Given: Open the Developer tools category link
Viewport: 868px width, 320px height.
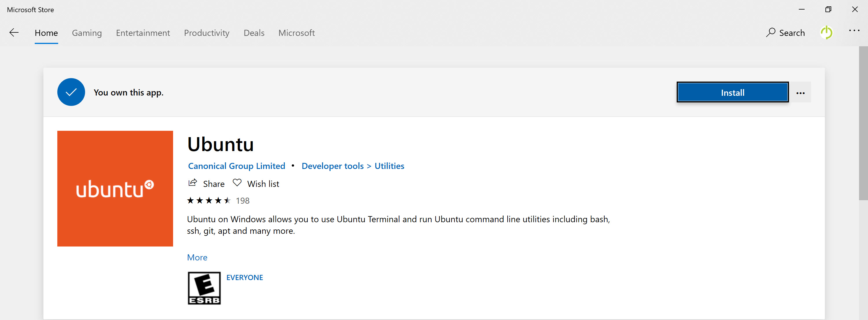Looking at the screenshot, I should (332, 166).
